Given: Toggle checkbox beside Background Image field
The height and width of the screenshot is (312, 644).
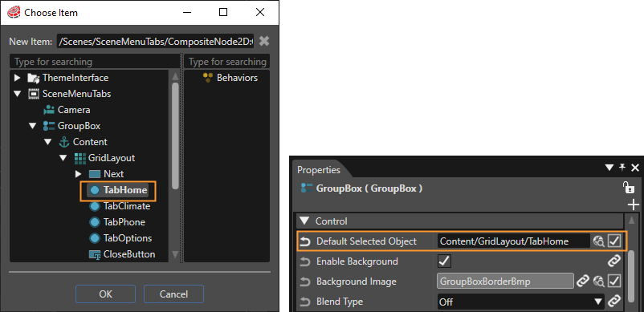Looking at the screenshot, I should (614, 282).
